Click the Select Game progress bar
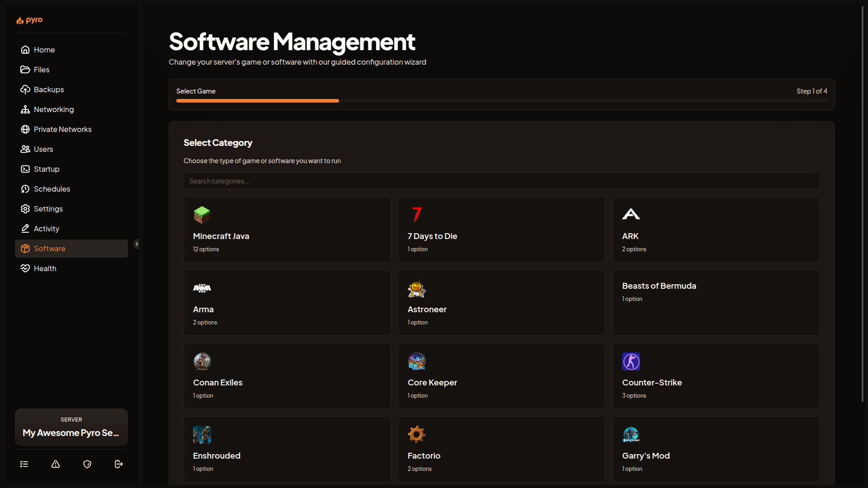The width and height of the screenshot is (868, 488). (502, 101)
